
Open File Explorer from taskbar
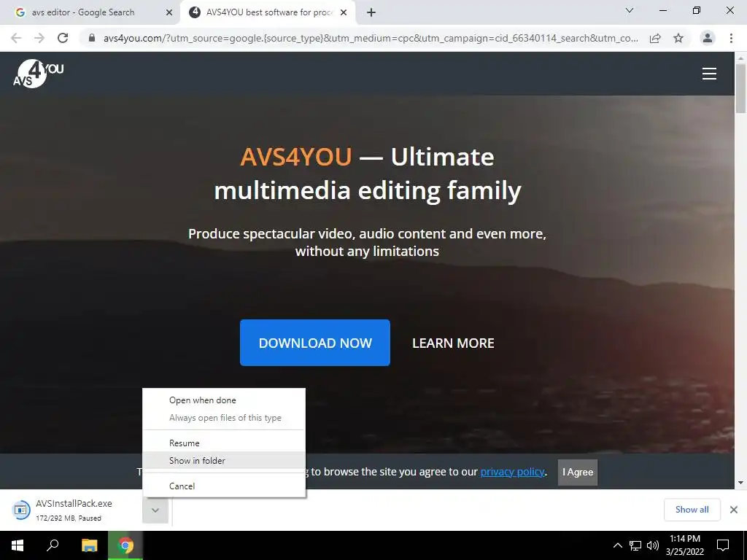coord(90,545)
